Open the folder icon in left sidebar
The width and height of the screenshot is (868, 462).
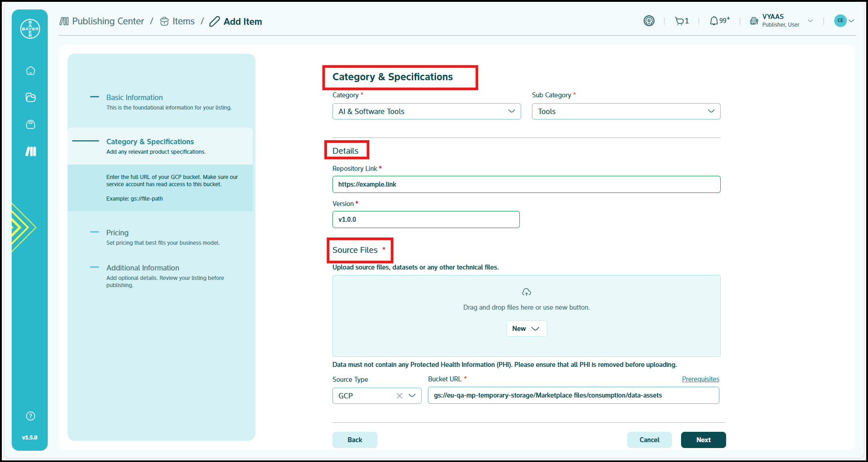[x=31, y=97]
